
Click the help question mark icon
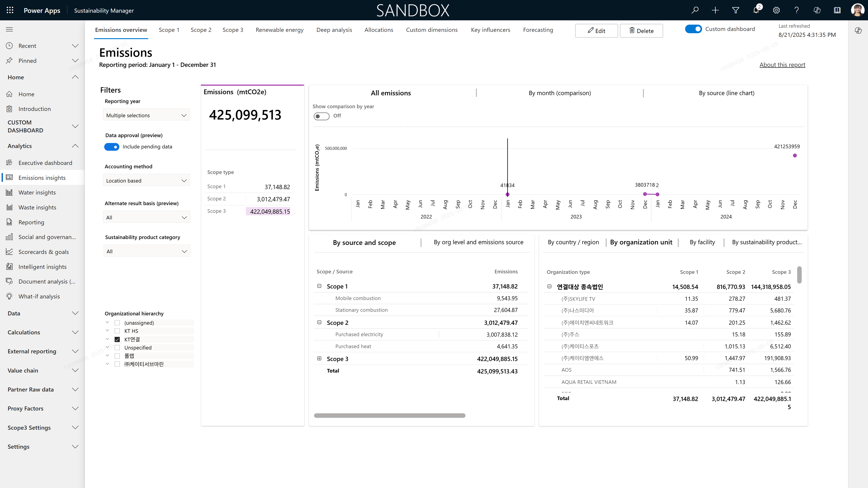click(797, 10)
